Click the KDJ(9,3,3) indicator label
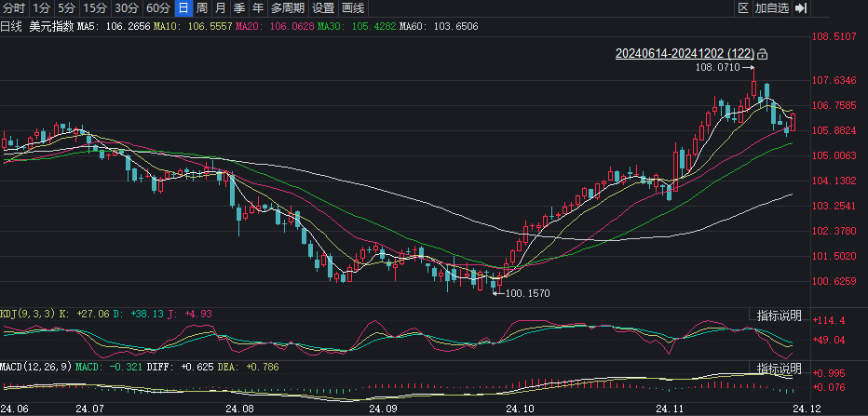Viewport: 868px width, 416px height. click(28, 315)
